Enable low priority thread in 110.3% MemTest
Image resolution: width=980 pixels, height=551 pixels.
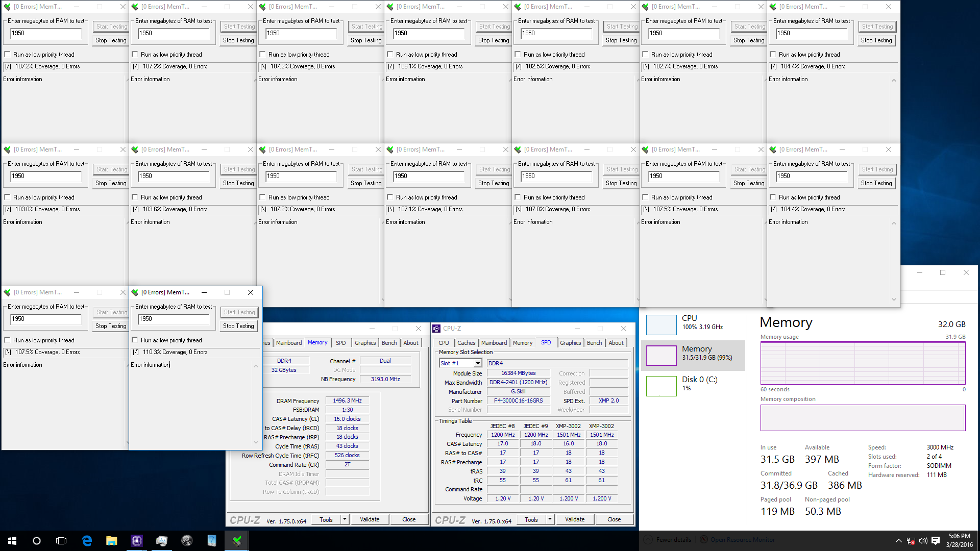click(x=135, y=340)
